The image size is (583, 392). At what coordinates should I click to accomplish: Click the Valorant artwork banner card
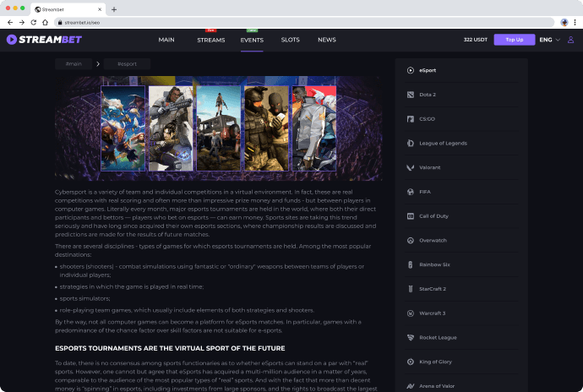tap(314, 128)
